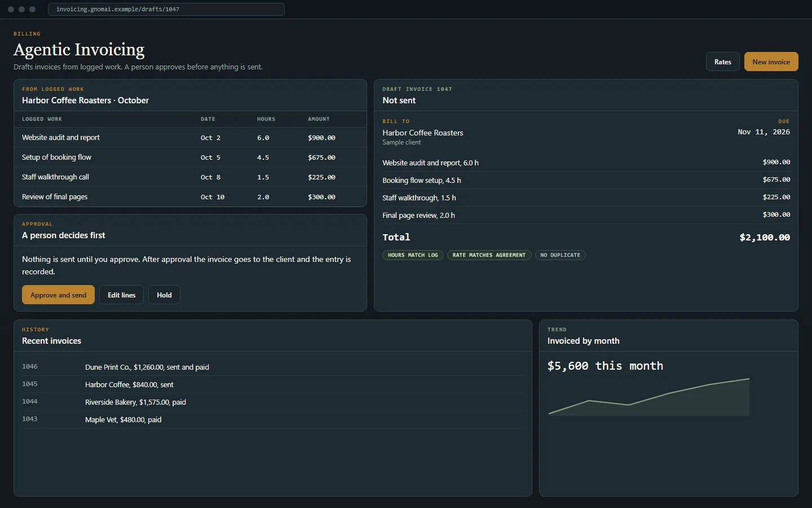Click the No duplicate badge
Image resolution: width=812 pixels, height=508 pixels.
pyautogui.click(x=560, y=255)
